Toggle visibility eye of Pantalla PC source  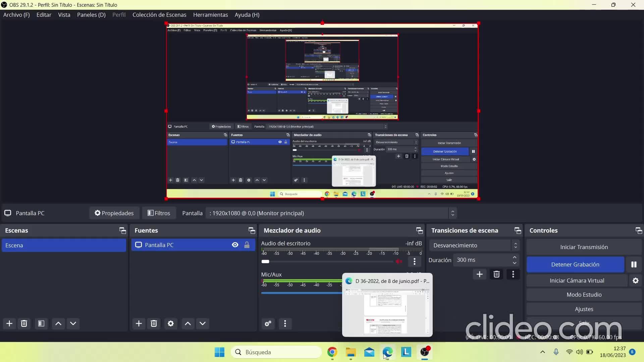pos(235,245)
